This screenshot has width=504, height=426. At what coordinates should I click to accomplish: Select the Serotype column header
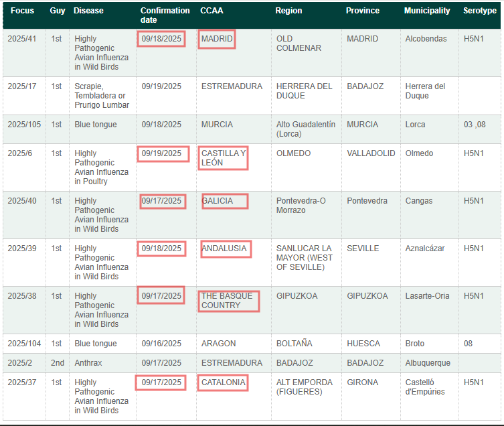pyautogui.click(x=480, y=11)
